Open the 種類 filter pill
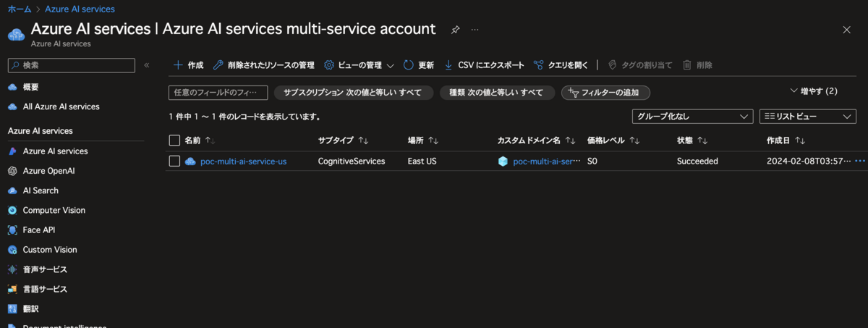This screenshot has height=328, width=868. click(497, 93)
